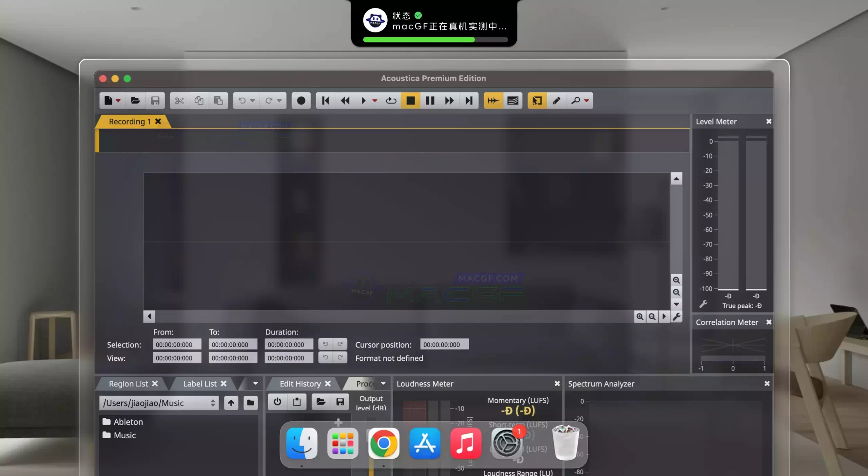Viewport: 868px width, 476px height.
Task: Expand the Zoom tool dropdown
Action: click(x=586, y=100)
